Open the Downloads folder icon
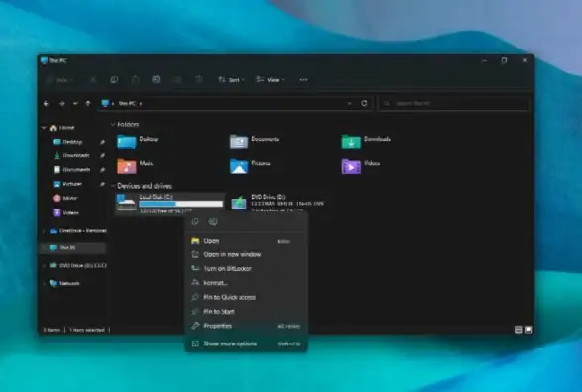 coord(351,142)
